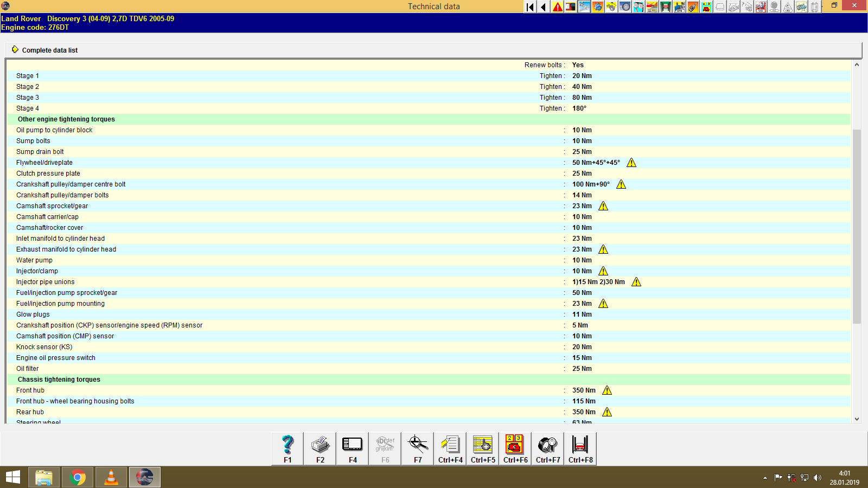The height and width of the screenshot is (488, 868).
Task: Select the yellow engine numbers icon in top toolbar
Action: [x=706, y=7]
